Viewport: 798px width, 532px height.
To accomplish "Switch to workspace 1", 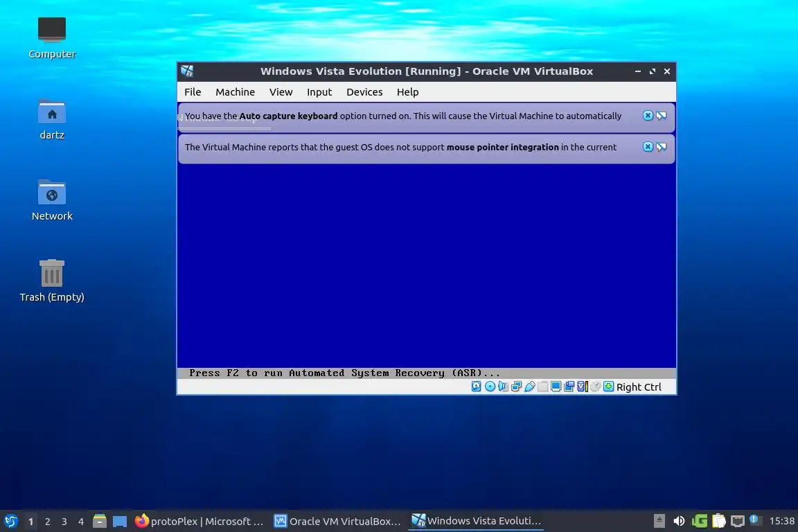I will tap(31, 522).
